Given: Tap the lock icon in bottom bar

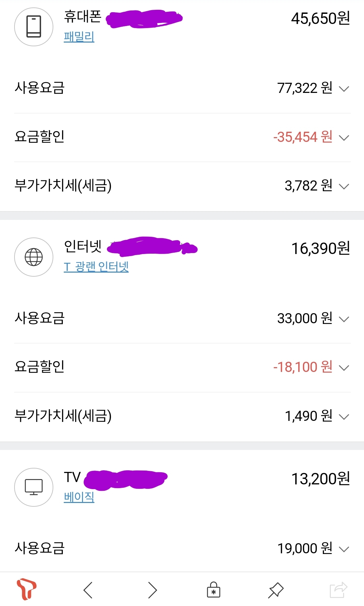Looking at the screenshot, I should (213, 590).
